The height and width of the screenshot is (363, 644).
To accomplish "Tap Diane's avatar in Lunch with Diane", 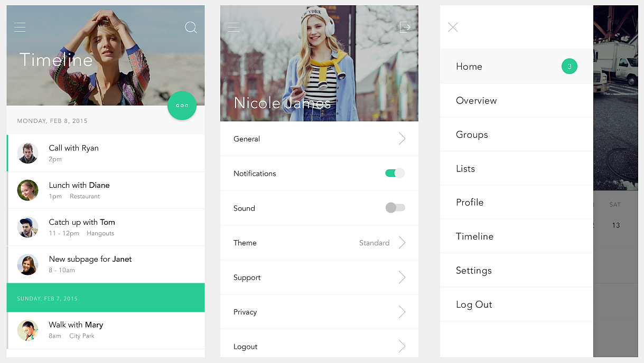I will pos(27,190).
